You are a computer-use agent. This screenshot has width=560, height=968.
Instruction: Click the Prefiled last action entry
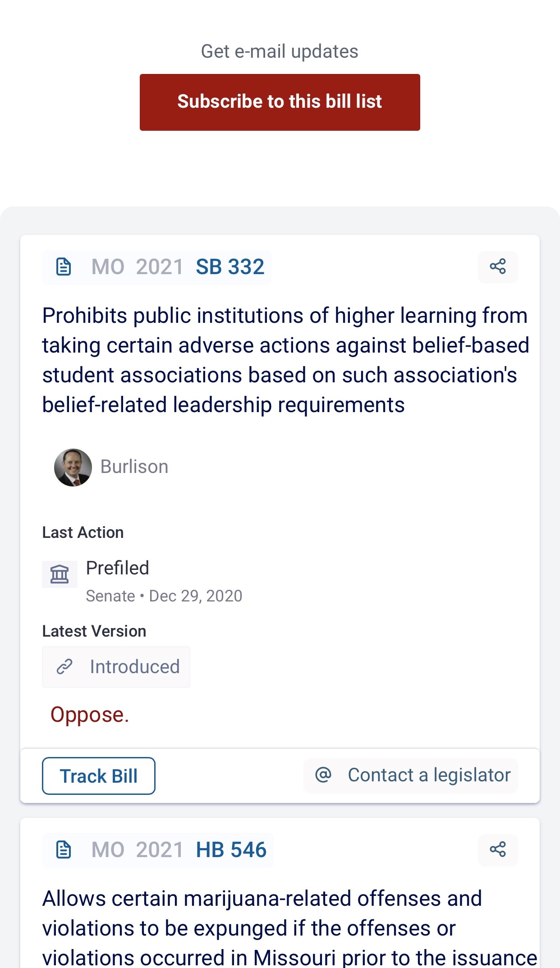[117, 568]
